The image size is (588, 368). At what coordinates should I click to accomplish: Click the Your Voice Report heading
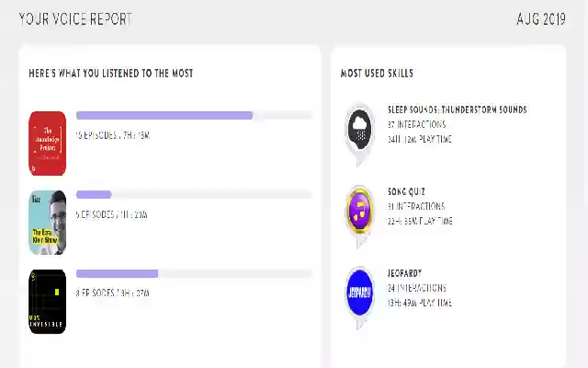75,18
